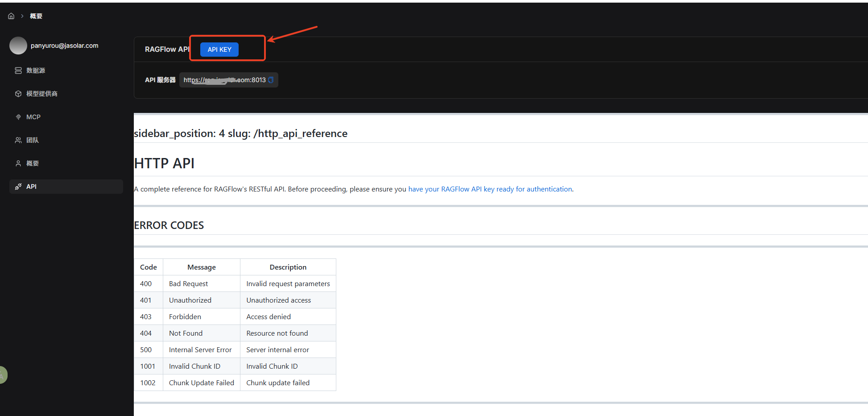
Task: Open the RAGFlow API key authentication link
Action: tap(490, 189)
